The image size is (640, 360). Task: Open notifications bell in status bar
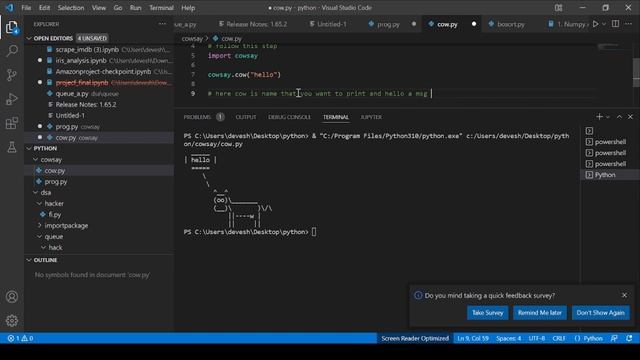point(629,338)
